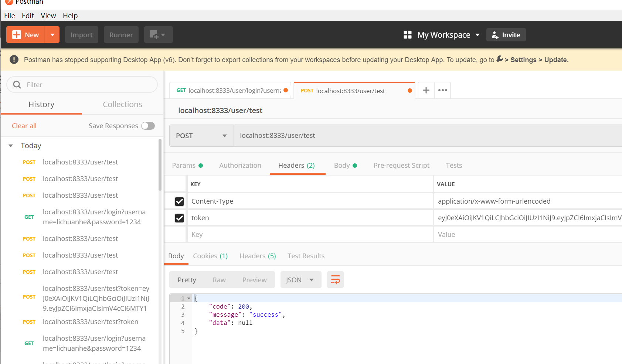Open the View menu
Screen dimensions: 622x364
48,16
